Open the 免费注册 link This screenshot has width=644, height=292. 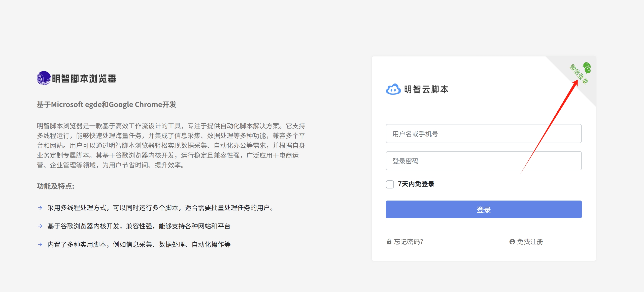click(530, 242)
